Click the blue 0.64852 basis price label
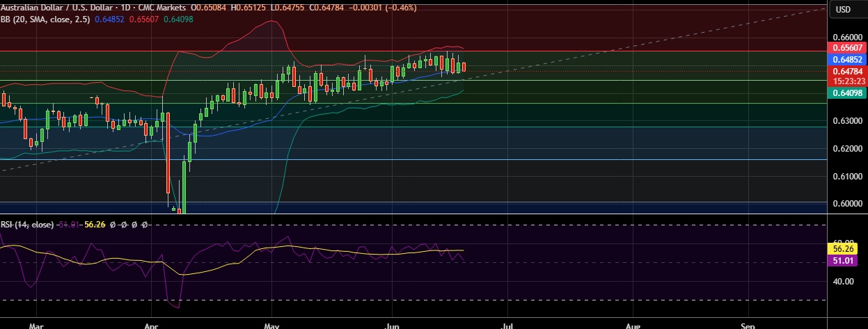The width and height of the screenshot is (868, 329). click(x=847, y=61)
